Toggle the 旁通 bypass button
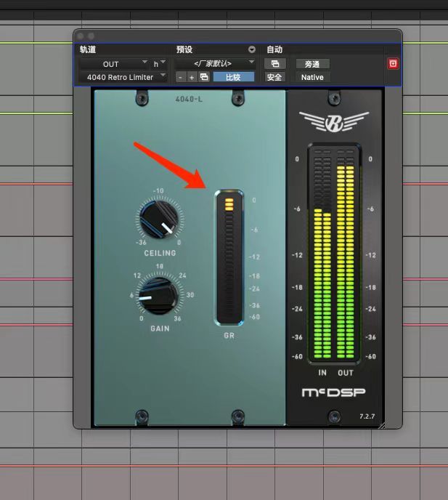The image size is (448, 500). [312, 64]
